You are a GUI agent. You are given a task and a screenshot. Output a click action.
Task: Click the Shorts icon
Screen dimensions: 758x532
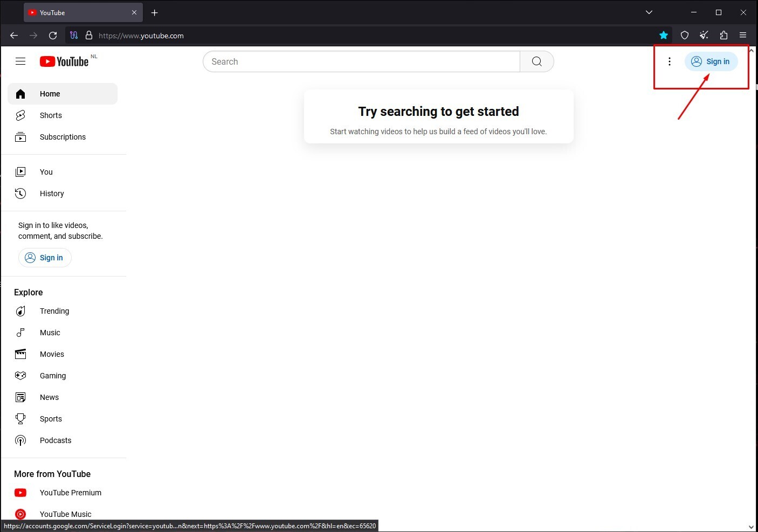[x=20, y=115]
